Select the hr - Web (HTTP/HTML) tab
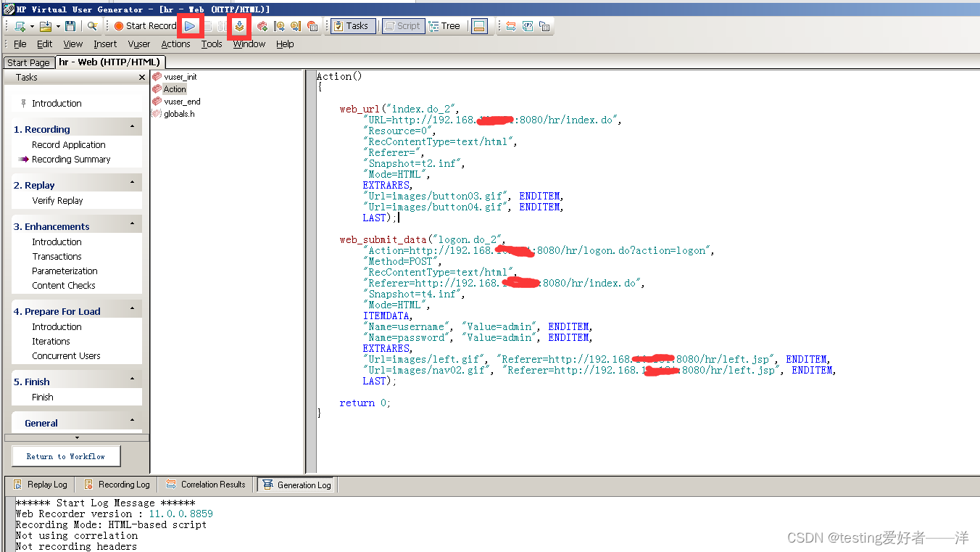The image size is (980, 552). (x=110, y=62)
